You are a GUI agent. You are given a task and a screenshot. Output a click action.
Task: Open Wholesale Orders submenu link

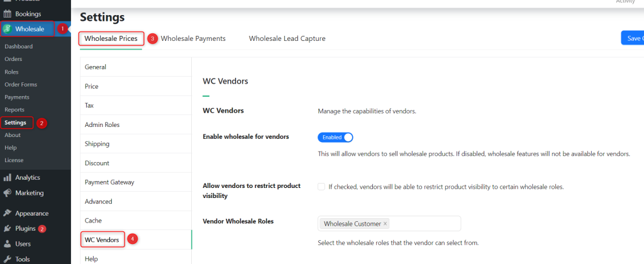[x=13, y=59]
